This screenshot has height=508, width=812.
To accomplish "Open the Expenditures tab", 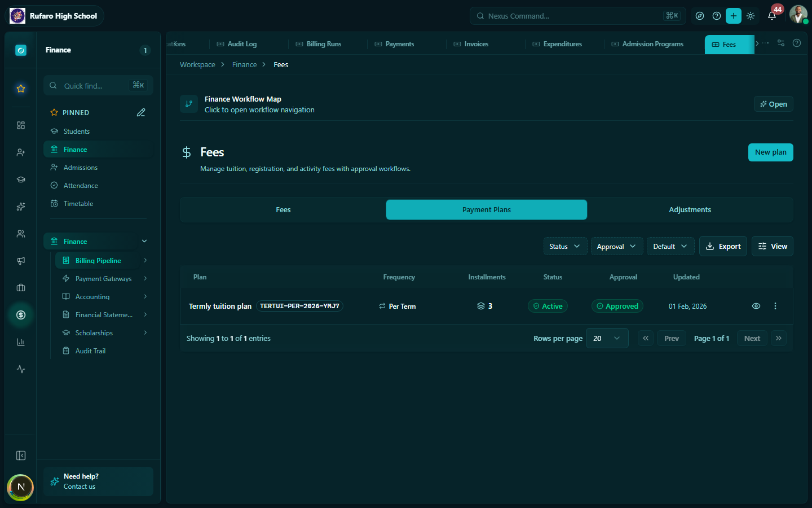I will click(557, 44).
